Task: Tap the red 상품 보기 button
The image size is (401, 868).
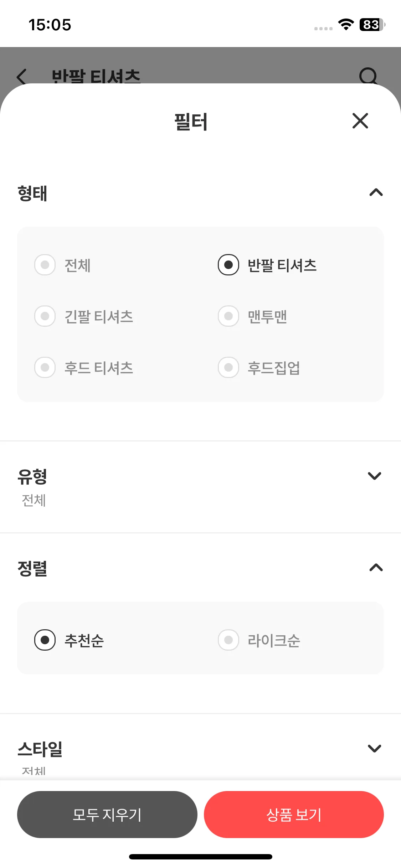Action: (294, 815)
